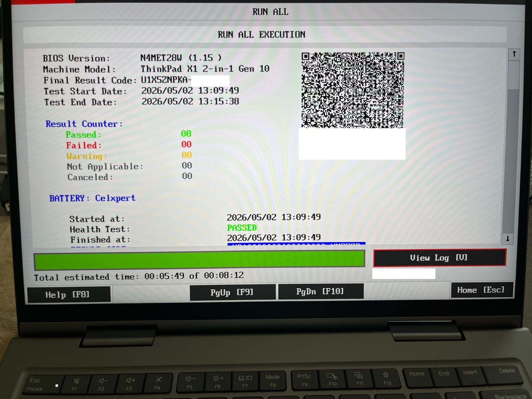The height and width of the screenshot is (399, 532).
Task: Click the Passed: label
Action: click(83, 135)
